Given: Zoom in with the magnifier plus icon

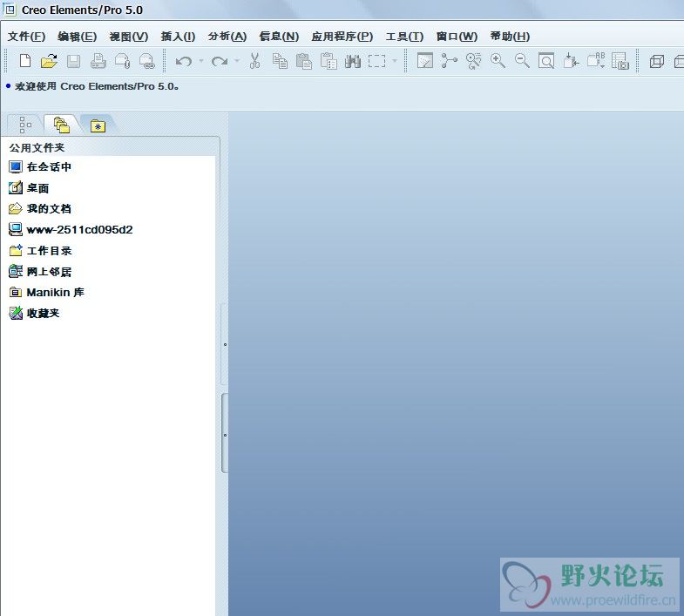Looking at the screenshot, I should pyautogui.click(x=498, y=61).
